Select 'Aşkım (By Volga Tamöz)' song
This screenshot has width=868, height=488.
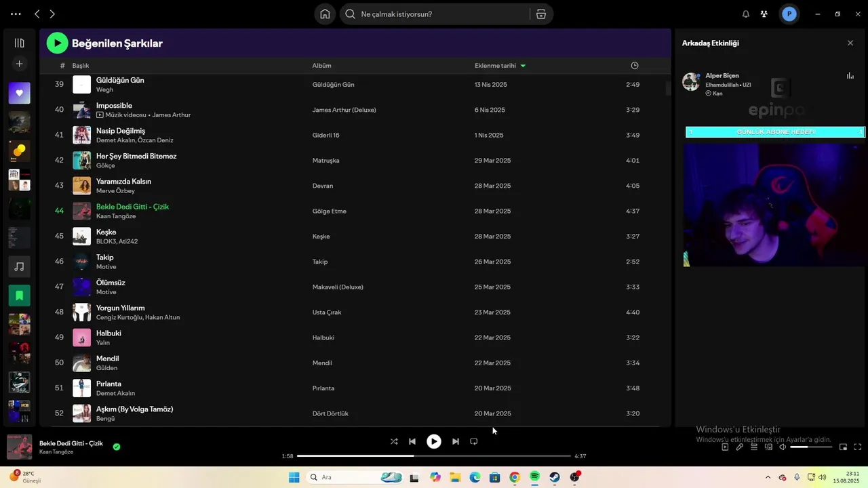[x=135, y=409]
